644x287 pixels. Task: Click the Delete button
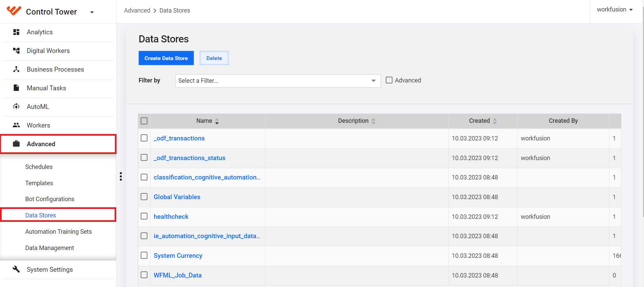tap(214, 58)
